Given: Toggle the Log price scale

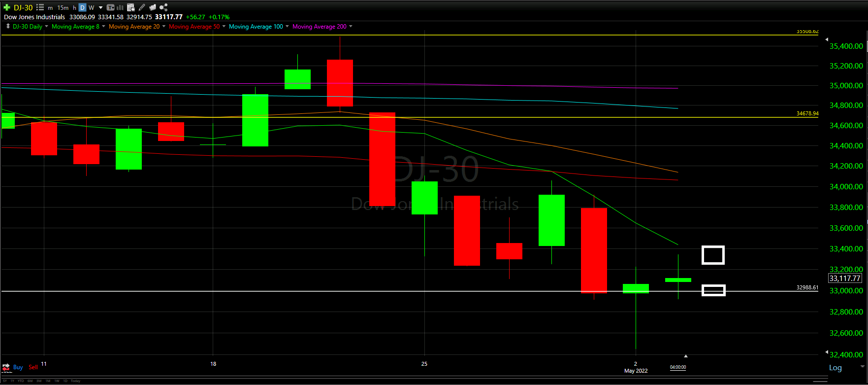Looking at the screenshot, I should (836, 368).
